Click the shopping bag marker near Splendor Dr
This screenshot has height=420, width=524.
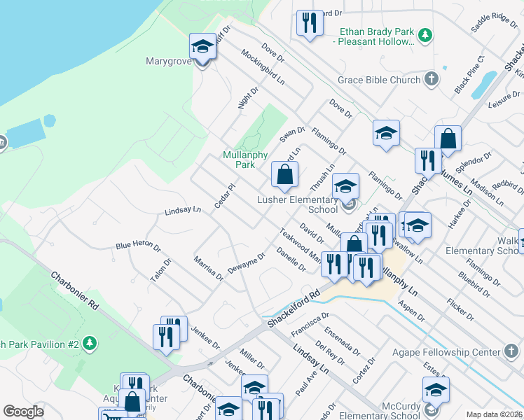[448, 139]
